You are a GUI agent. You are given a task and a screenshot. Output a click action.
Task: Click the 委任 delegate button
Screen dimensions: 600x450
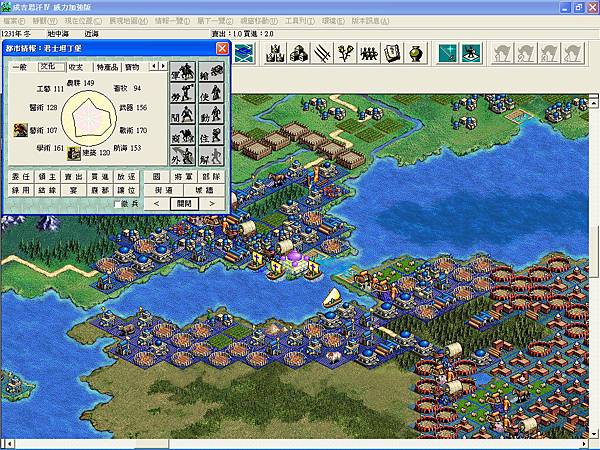21,176
